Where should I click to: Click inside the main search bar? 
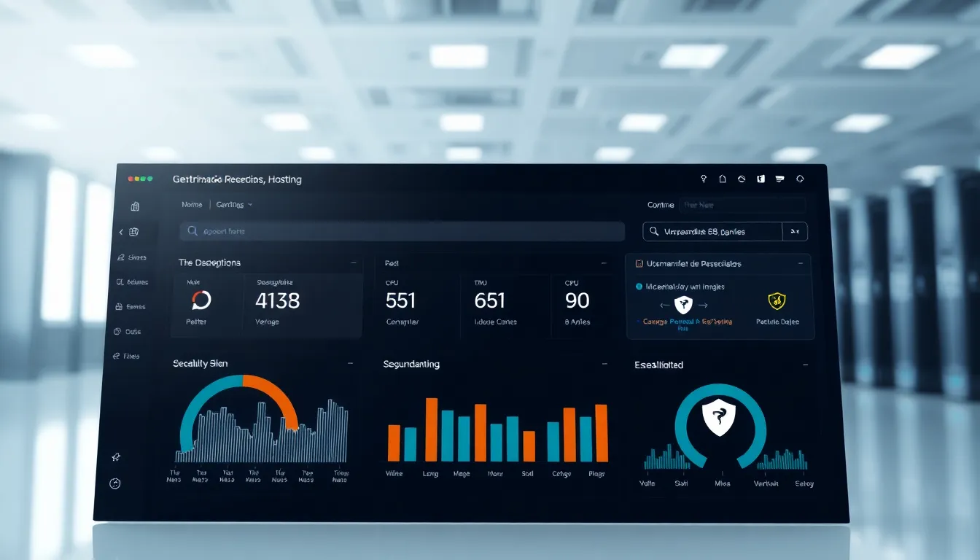click(x=401, y=231)
